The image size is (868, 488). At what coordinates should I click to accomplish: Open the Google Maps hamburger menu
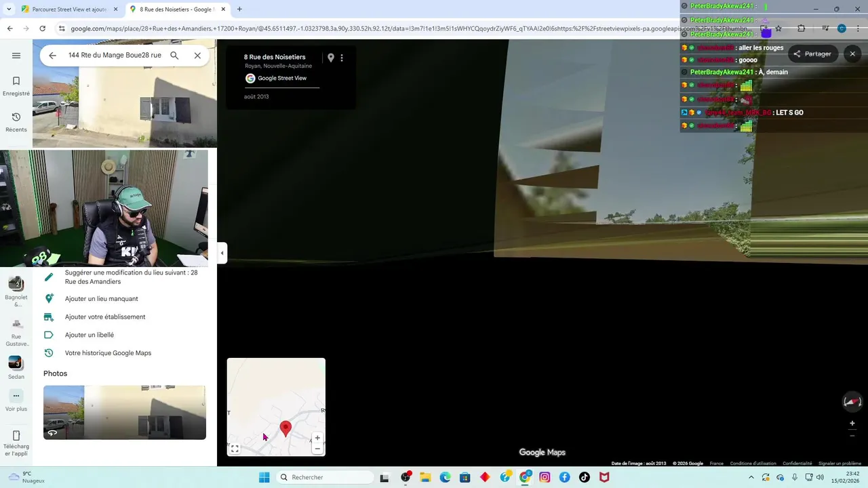(16, 56)
